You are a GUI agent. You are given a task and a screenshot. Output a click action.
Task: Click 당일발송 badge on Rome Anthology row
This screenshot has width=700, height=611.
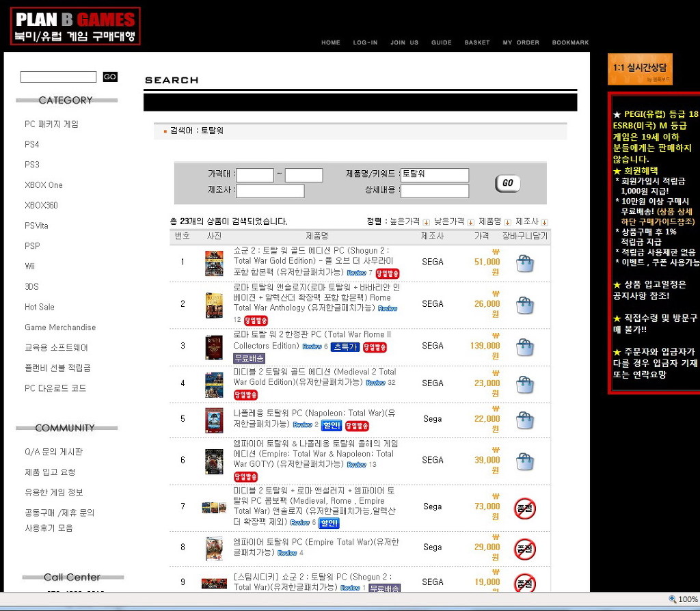coord(256,321)
